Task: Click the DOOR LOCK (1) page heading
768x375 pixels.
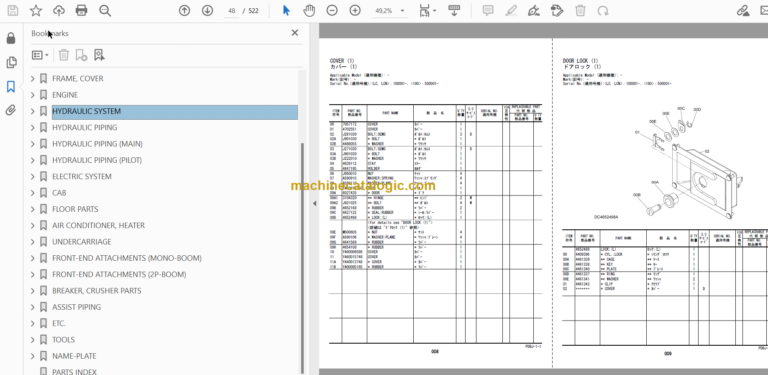Action: (x=580, y=61)
